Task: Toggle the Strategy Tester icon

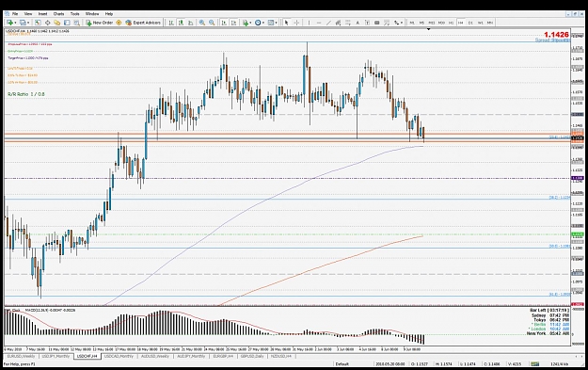Action: pos(76,23)
